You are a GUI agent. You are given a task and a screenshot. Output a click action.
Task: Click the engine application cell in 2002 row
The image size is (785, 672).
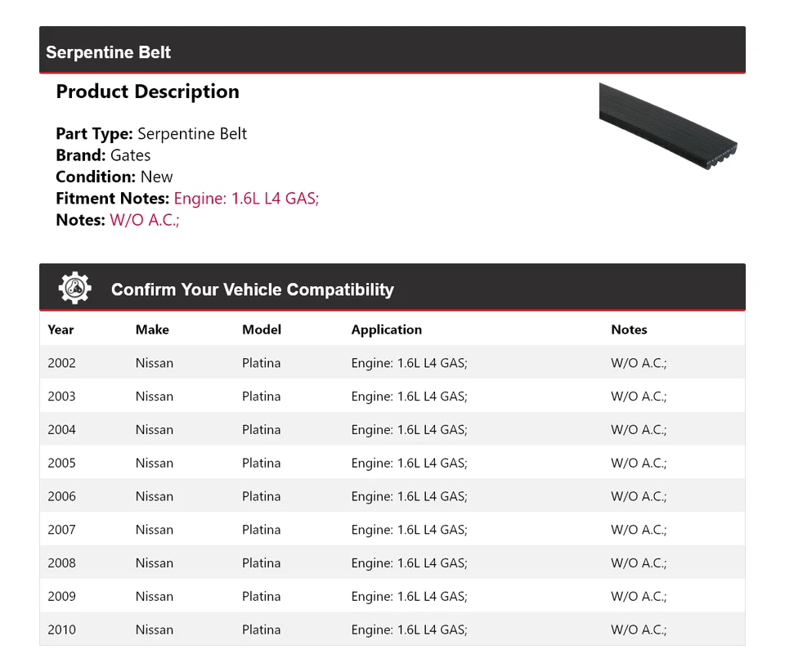pos(409,363)
